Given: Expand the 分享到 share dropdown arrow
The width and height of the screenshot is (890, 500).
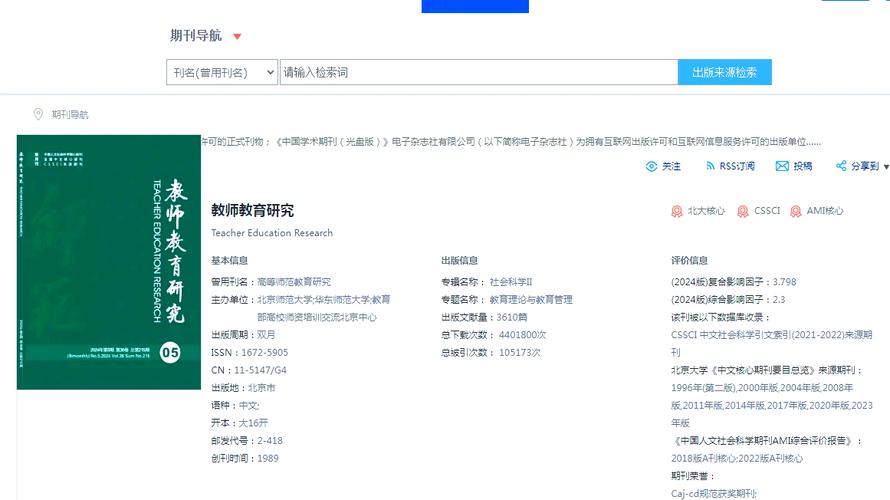Looking at the screenshot, I should (x=886, y=167).
